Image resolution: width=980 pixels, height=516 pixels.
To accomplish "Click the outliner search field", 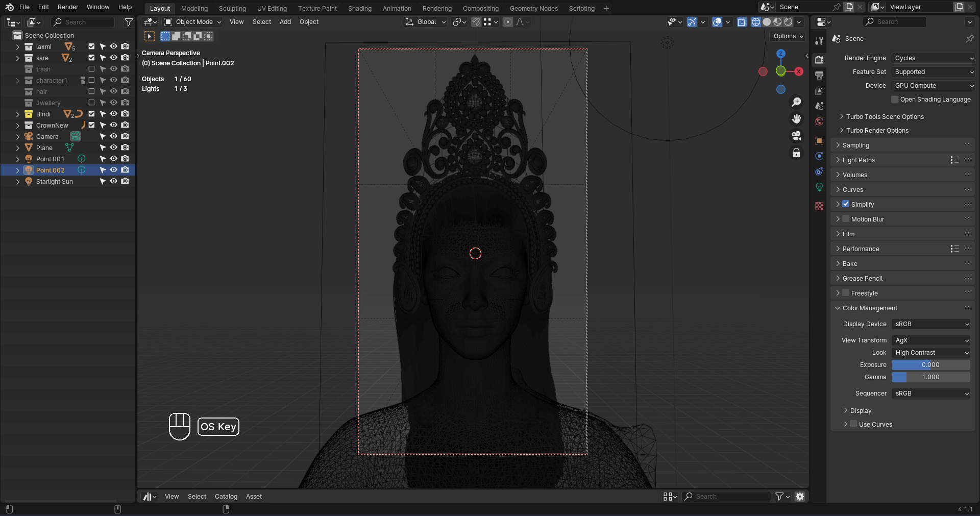I will pyautogui.click(x=83, y=22).
